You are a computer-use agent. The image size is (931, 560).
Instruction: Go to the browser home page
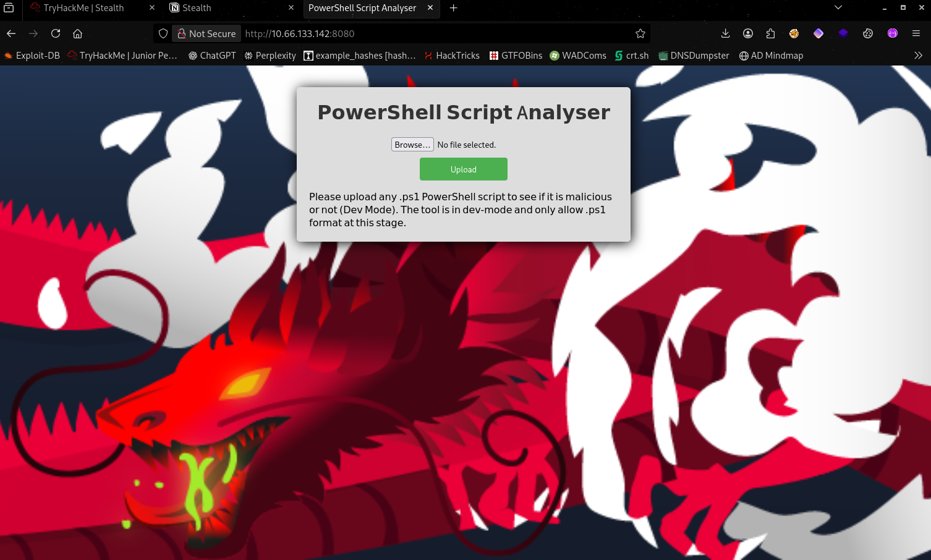click(77, 33)
